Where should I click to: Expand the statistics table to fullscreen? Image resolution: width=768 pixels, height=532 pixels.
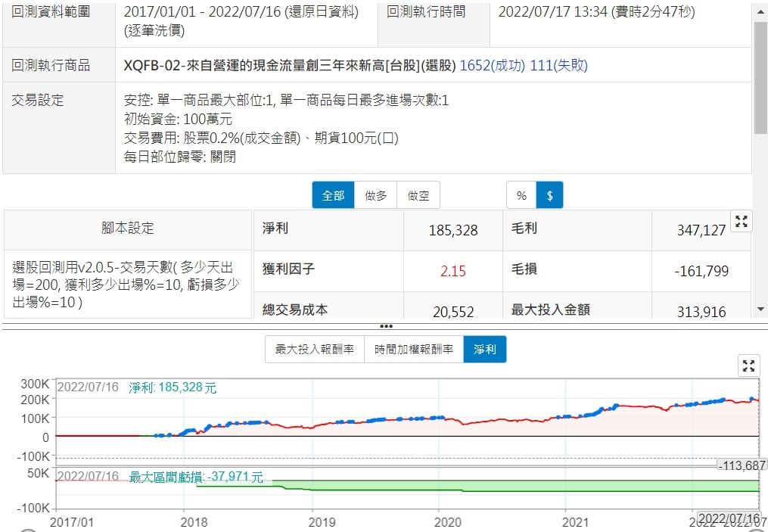pos(742,222)
